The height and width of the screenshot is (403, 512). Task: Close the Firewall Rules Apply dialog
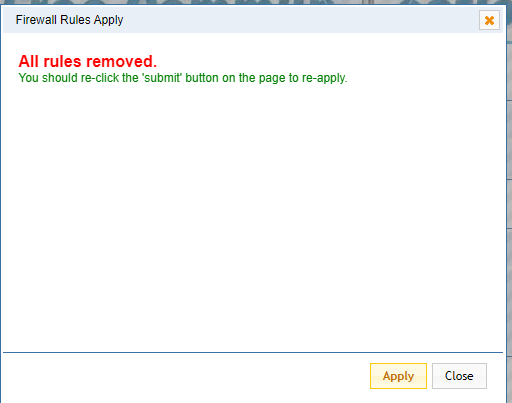coord(459,376)
